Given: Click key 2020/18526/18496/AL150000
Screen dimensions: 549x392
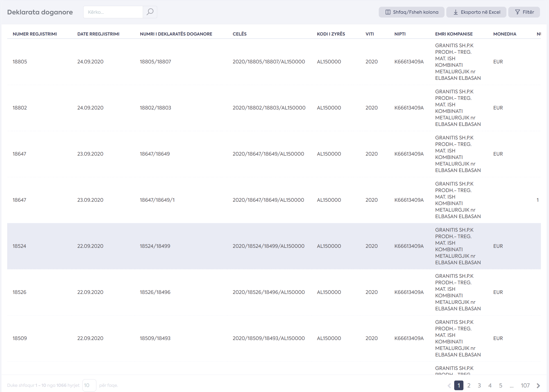Looking at the screenshot, I should [269, 292].
